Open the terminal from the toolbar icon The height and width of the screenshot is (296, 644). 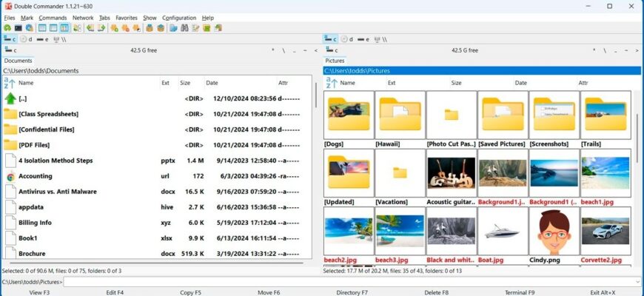point(18,28)
